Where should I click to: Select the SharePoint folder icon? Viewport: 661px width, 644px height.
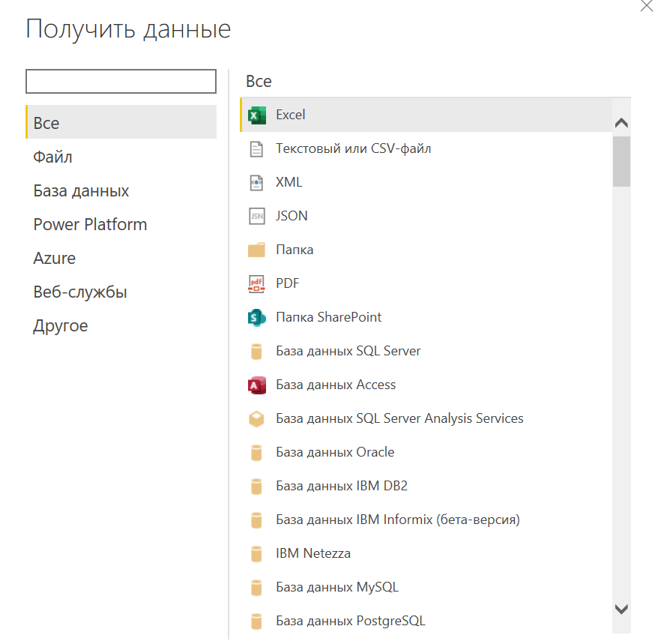pyautogui.click(x=257, y=318)
